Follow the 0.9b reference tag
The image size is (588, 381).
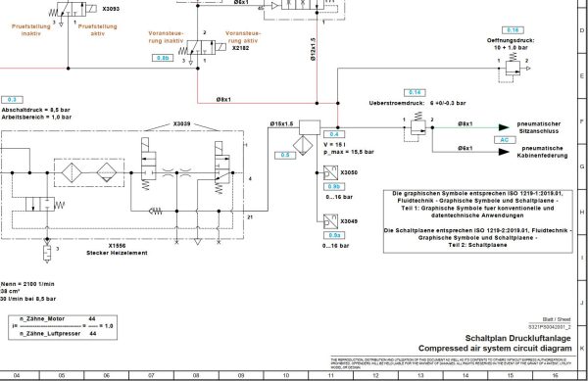[334, 186]
